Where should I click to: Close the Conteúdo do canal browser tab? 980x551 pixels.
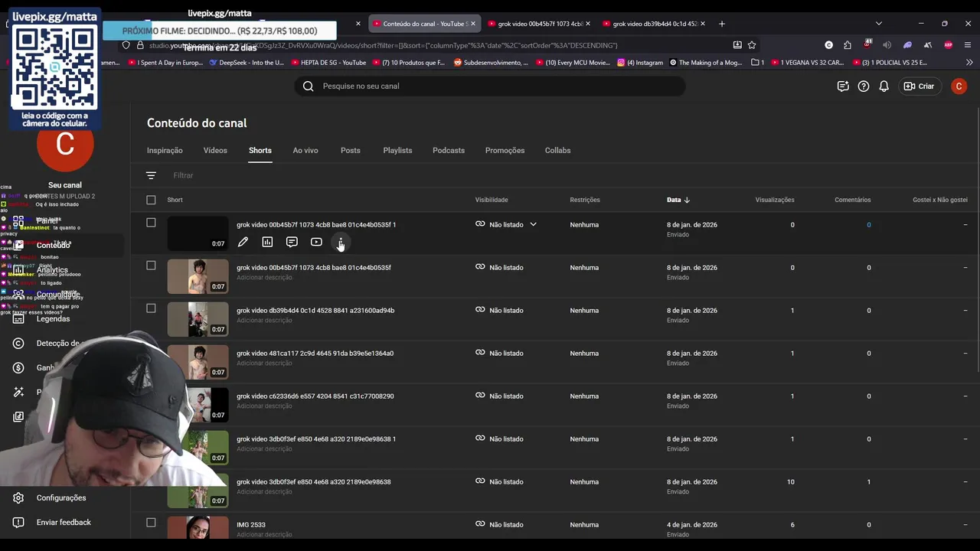click(472, 24)
